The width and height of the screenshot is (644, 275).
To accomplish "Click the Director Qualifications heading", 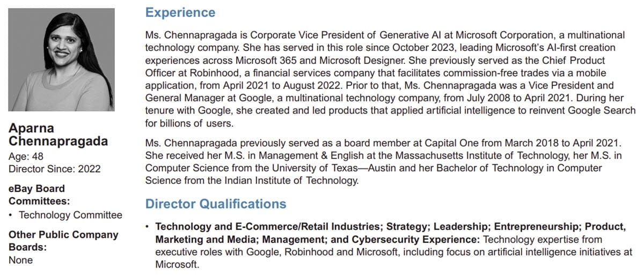I will (216, 204).
